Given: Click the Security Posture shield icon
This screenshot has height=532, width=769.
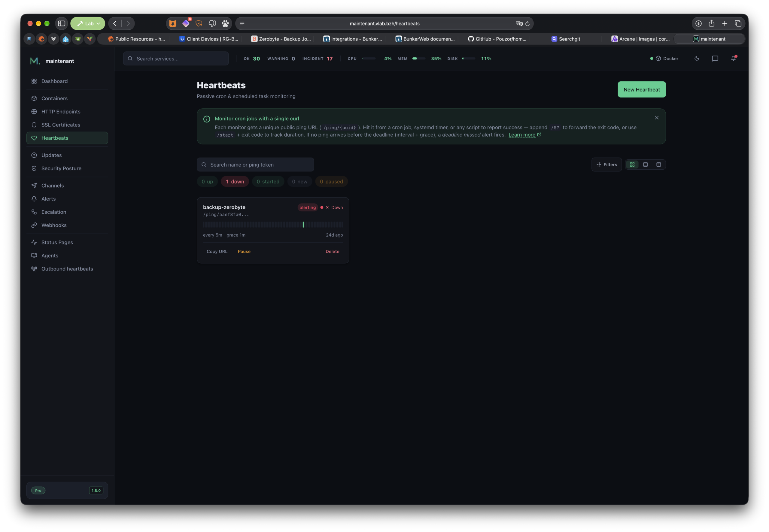Looking at the screenshot, I should click(x=34, y=168).
